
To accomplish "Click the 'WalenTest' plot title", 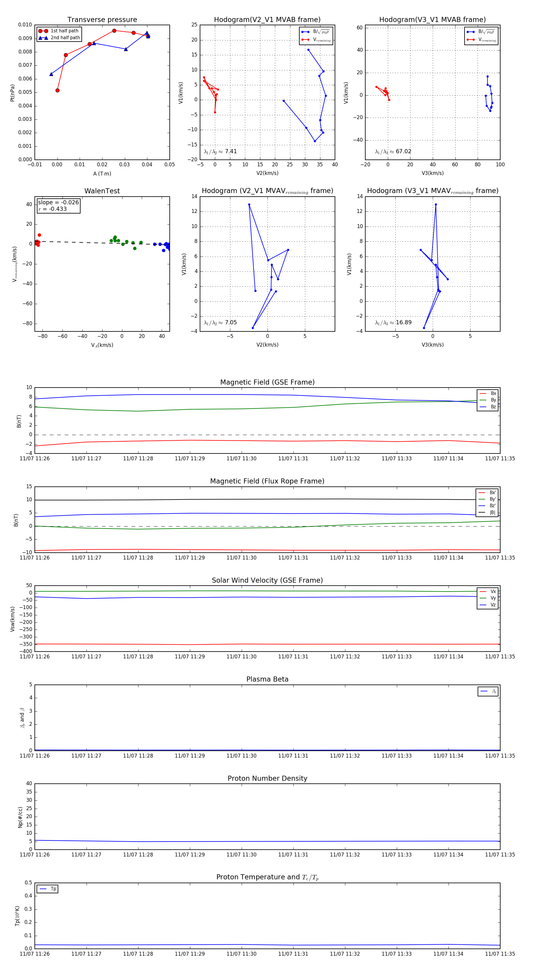I will 102,191.
